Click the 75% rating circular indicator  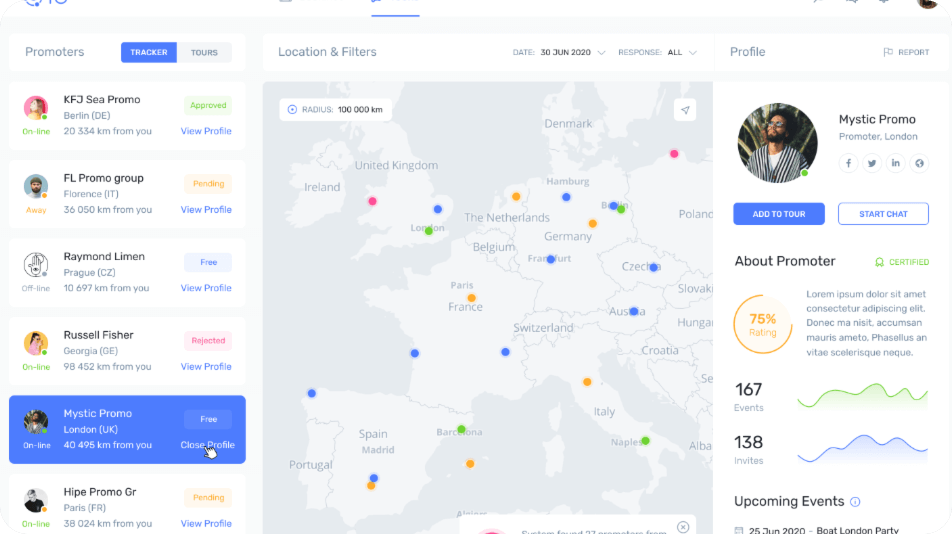pyautogui.click(x=762, y=325)
